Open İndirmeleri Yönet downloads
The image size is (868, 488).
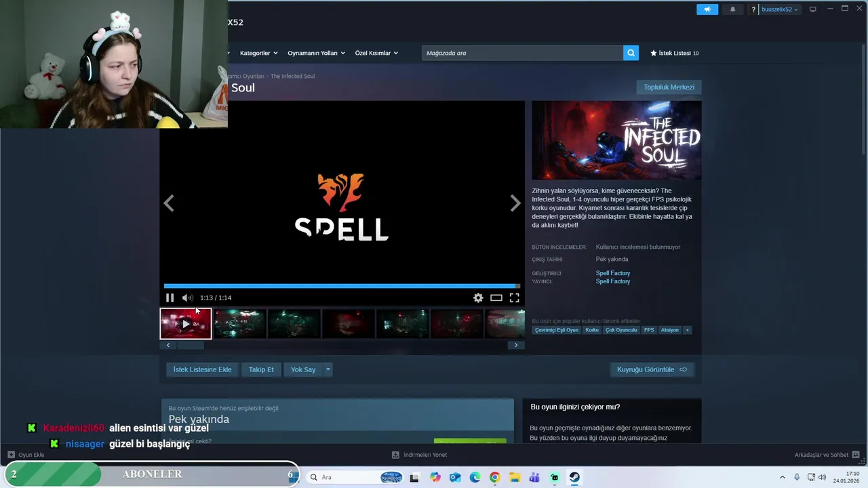[x=420, y=455]
